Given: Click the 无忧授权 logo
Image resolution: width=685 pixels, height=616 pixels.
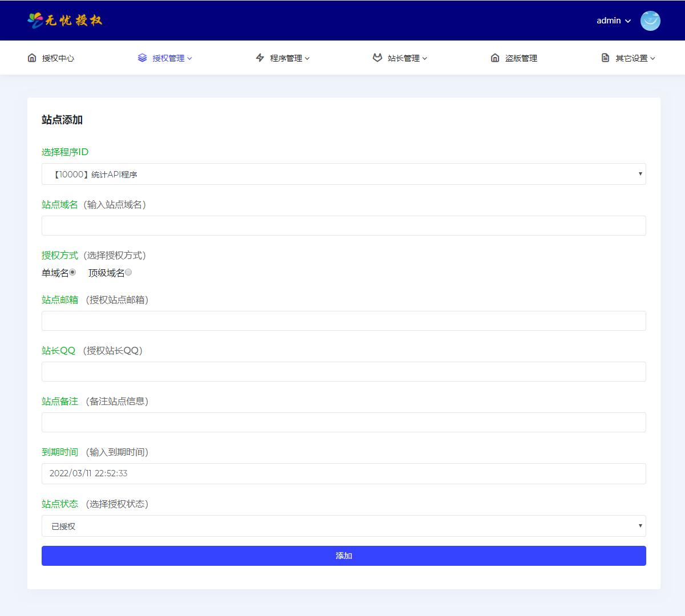Looking at the screenshot, I should click(x=64, y=21).
